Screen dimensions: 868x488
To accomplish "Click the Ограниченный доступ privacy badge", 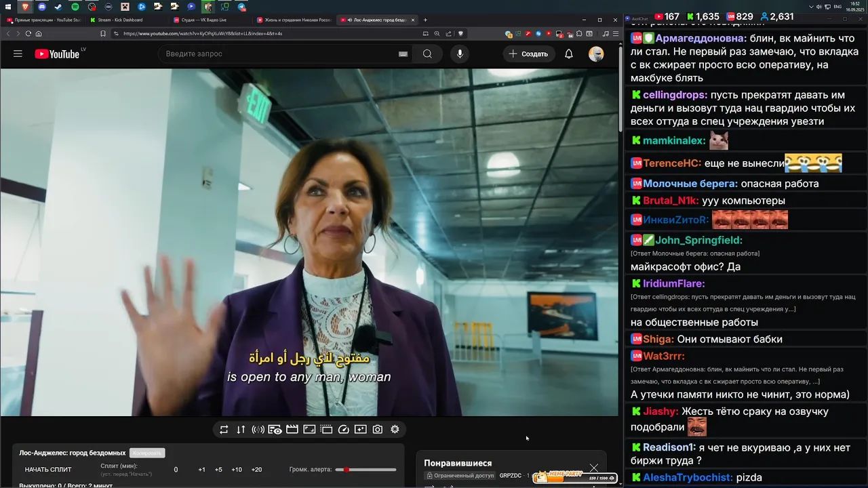I will [459, 476].
